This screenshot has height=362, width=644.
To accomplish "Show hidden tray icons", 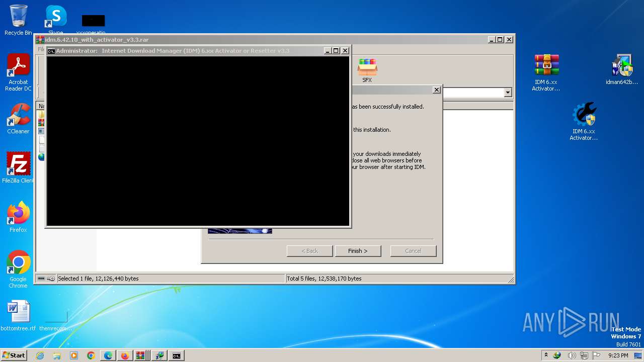I will click(546, 355).
